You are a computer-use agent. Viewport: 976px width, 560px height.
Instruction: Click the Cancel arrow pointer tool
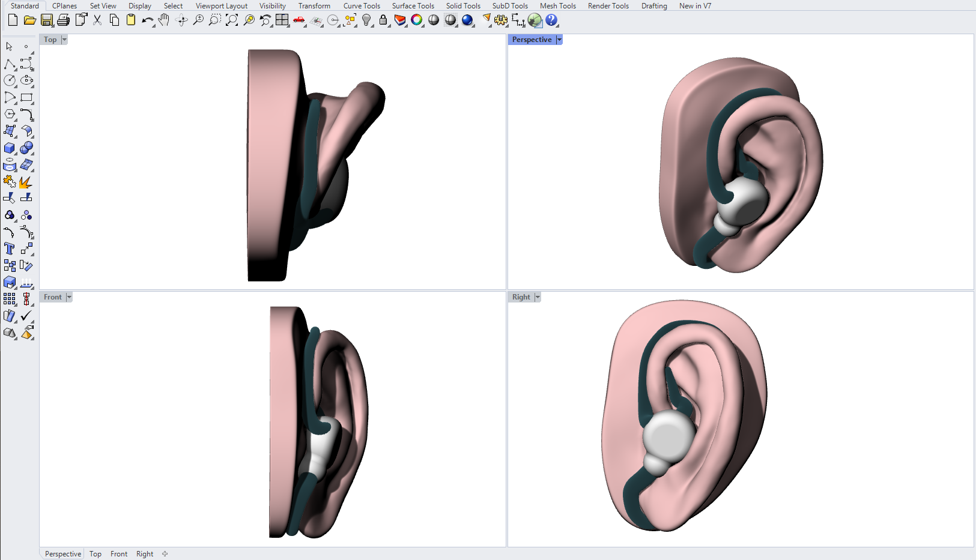click(x=9, y=46)
